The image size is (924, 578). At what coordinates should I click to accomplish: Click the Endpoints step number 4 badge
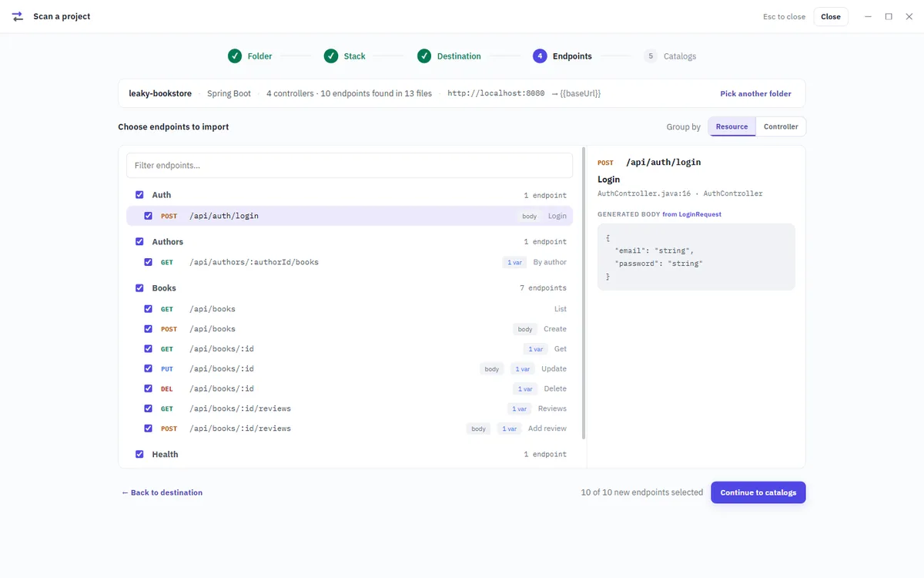(540, 56)
